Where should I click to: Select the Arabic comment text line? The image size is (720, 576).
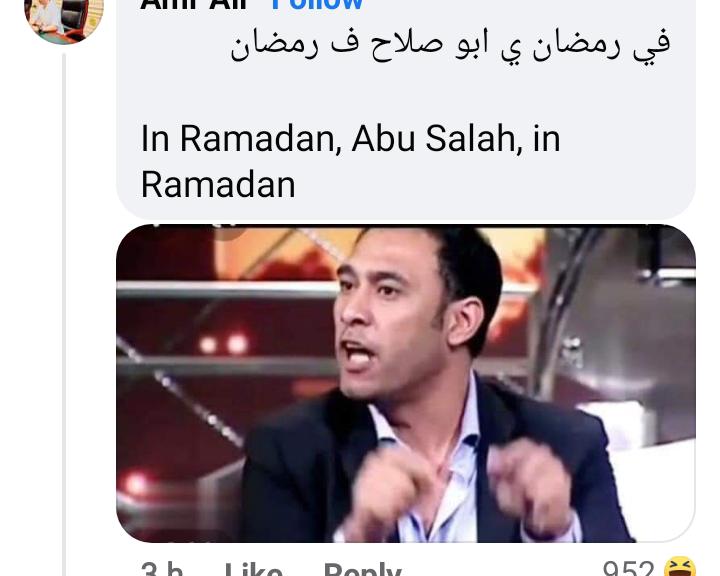click(450, 44)
